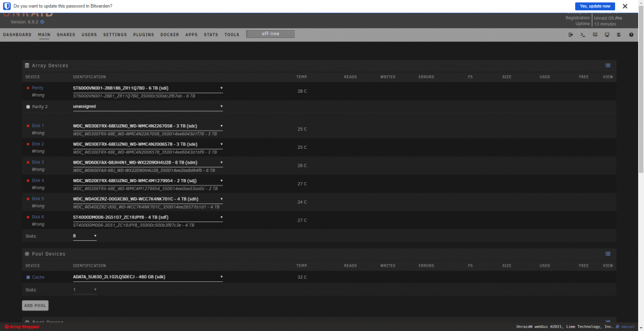Image resolution: width=644 pixels, height=331 pixels.
Task: Click Yes, update now in Bitwarden bar
Action: [594, 6]
